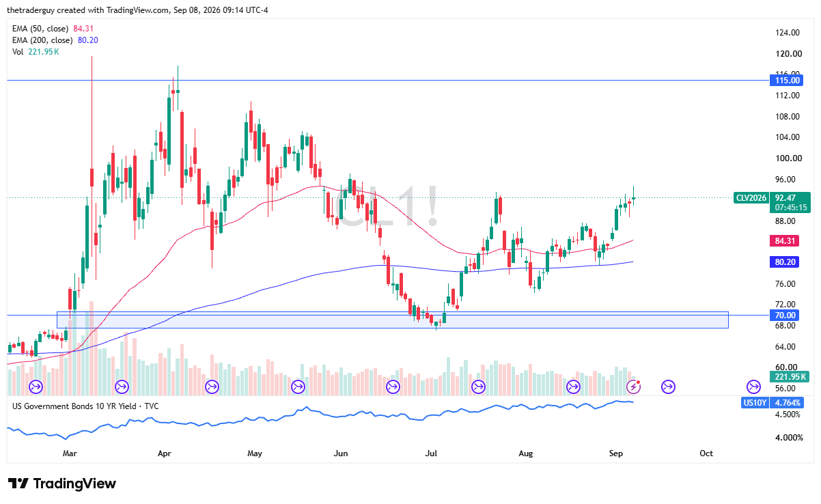821x504 pixels.
Task: Select the US Government Bonds 10 YR Yield title
Action: [86, 406]
